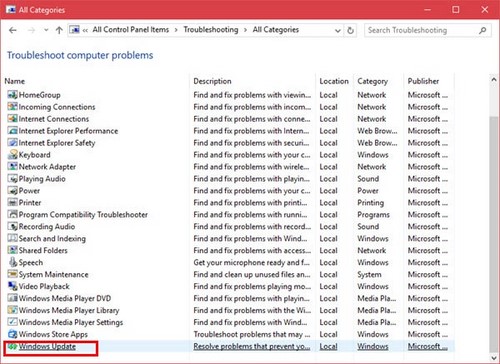The height and width of the screenshot is (364, 500).
Task: Sort list by Publisher column header
Action: [x=423, y=81]
